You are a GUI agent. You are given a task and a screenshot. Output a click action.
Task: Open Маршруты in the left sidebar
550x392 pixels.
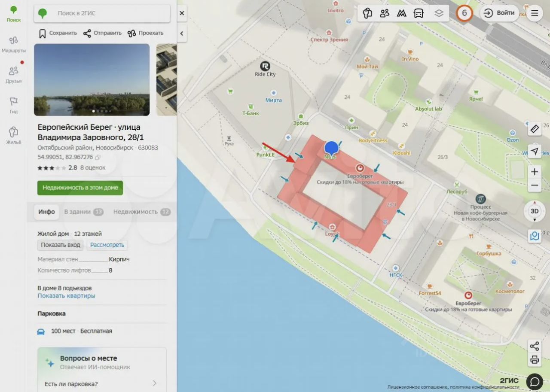pyautogui.click(x=13, y=44)
